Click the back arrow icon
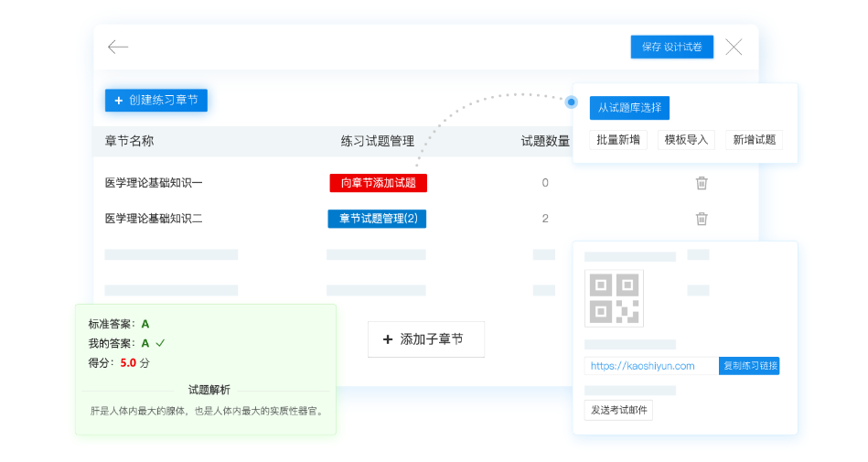The height and width of the screenshot is (462, 868). (118, 48)
